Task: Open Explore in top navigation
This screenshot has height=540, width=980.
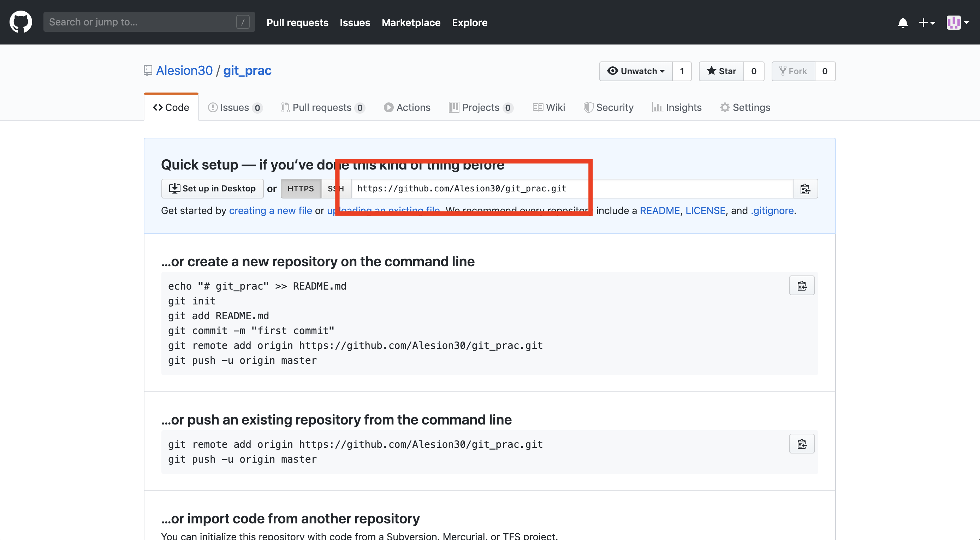Action: [469, 23]
